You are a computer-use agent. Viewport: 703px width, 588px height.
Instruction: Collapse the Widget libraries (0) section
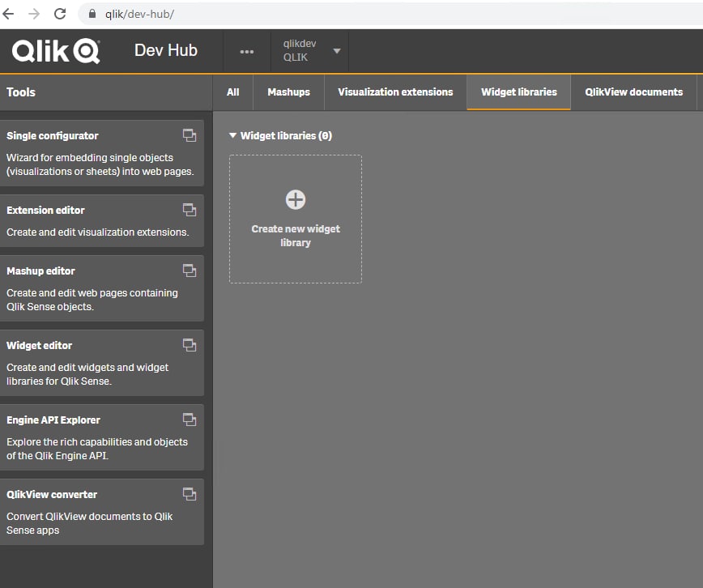click(x=232, y=135)
